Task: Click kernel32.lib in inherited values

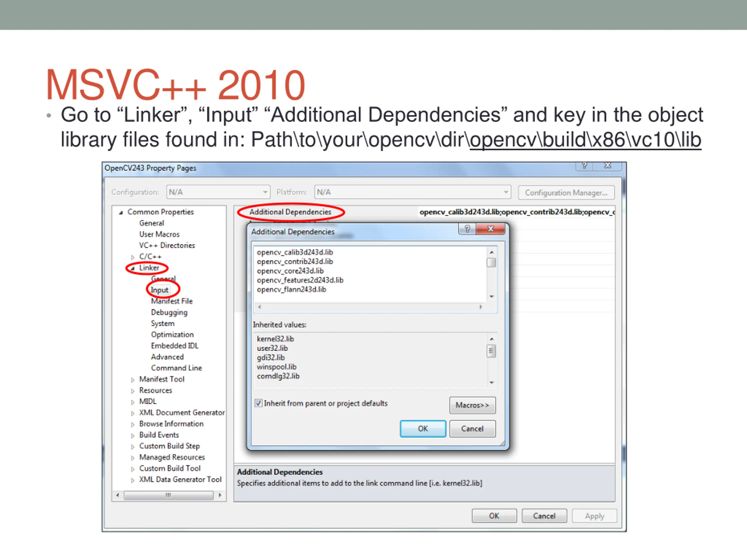Action: coord(275,339)
